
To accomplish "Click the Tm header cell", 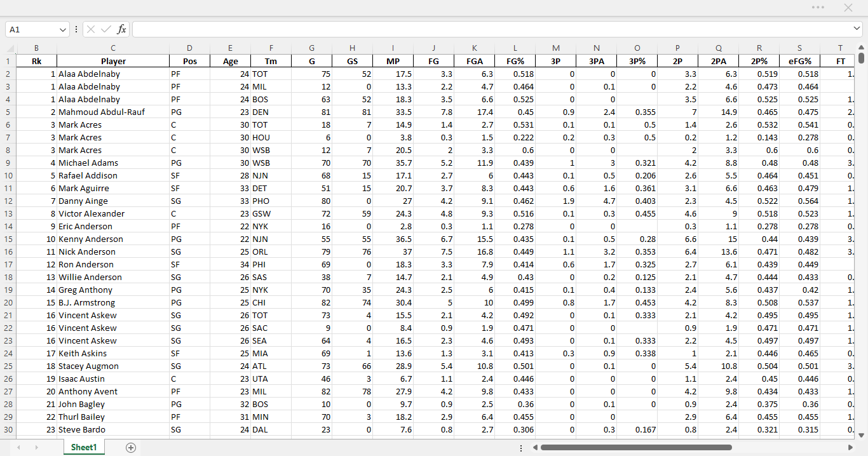I will tap(271, 61).
